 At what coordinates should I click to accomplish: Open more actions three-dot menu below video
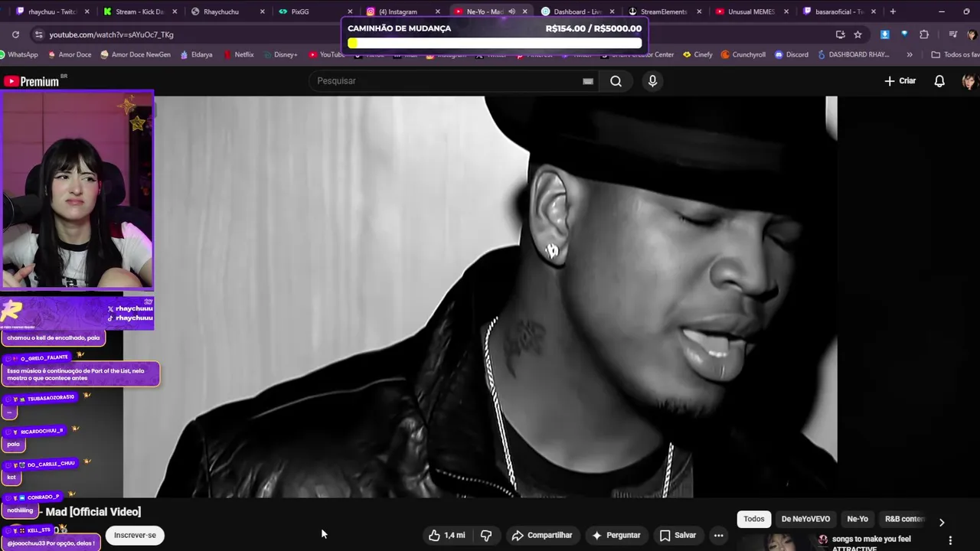pyautogui.click(x=718, y=535)
